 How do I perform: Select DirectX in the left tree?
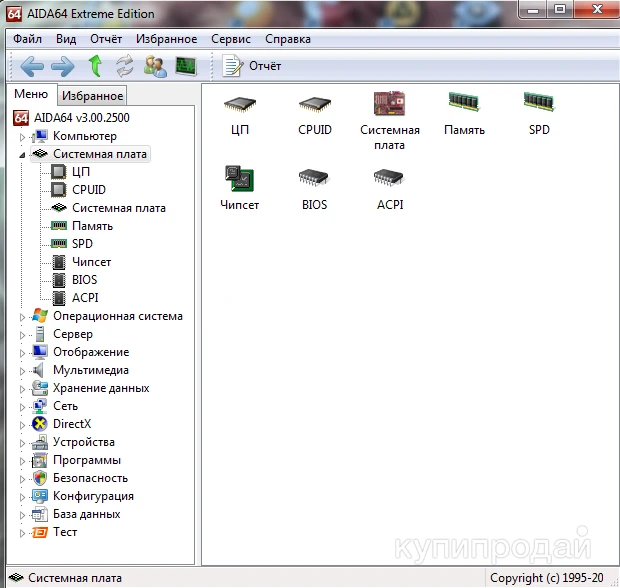click(71, 424)
